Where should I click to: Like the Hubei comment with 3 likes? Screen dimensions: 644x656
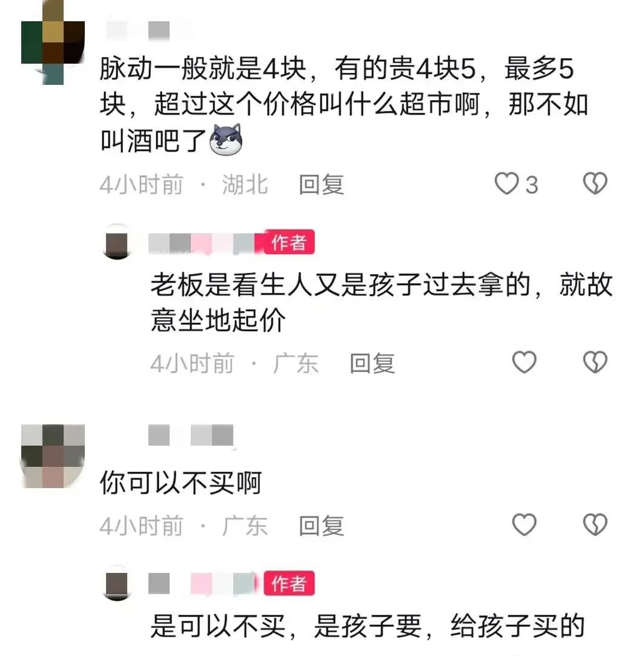(506, 184)
